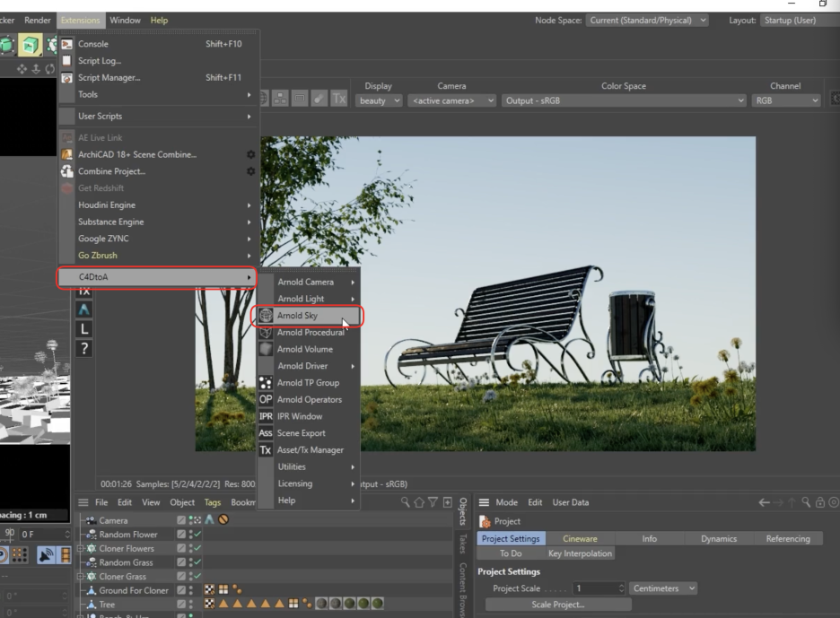Image resolution: width=840 pixels, height=618 pixels.
Task: Click the Project Scale value field
Action: click(599, 588)
